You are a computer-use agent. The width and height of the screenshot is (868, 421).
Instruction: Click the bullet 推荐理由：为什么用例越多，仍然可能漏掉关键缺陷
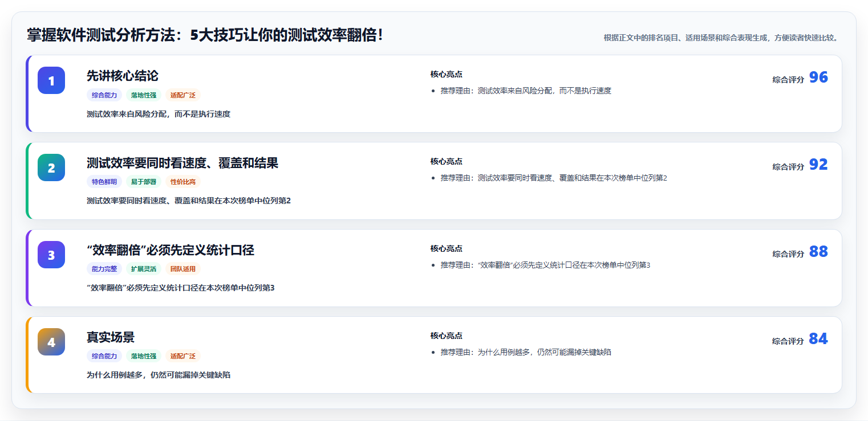point(526,352)
